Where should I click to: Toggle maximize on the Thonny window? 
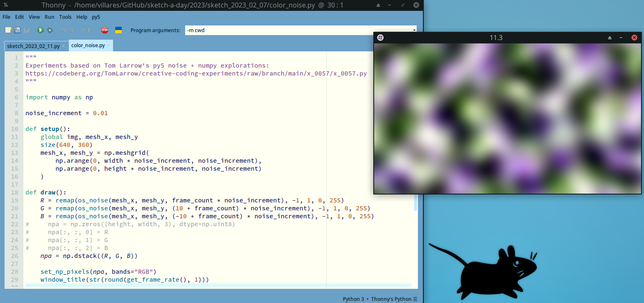403,5
